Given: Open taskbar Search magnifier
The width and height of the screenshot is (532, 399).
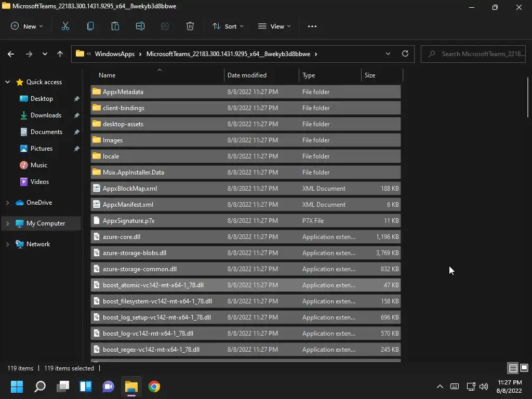Looking at the screenshot, I should (40, 387).
